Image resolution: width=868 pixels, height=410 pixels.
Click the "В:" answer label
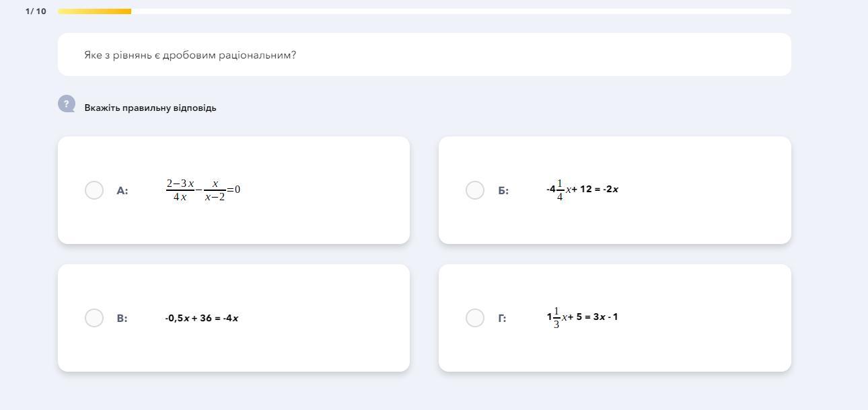122,319
